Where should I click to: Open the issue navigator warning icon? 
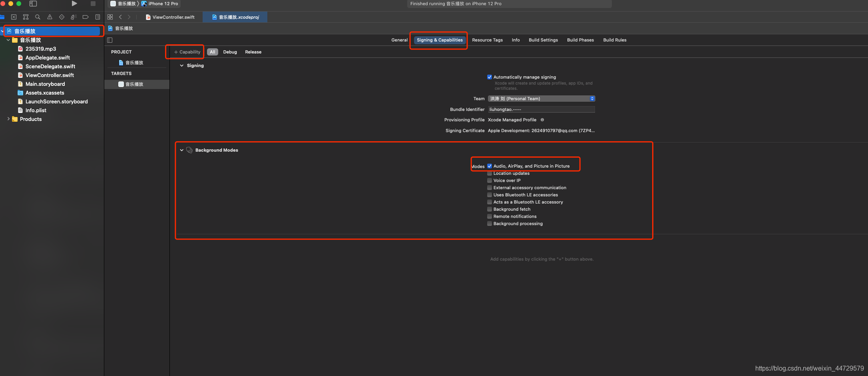pyautogui.click(x=50, y=17)
